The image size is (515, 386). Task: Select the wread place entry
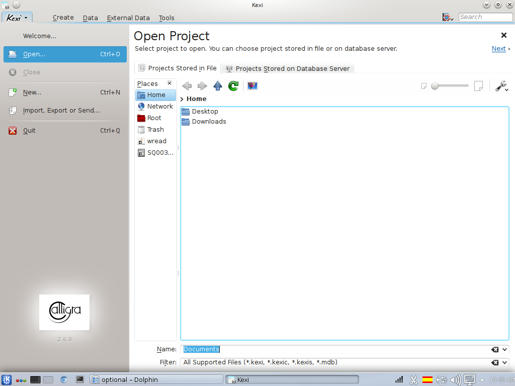coord(156,141)
